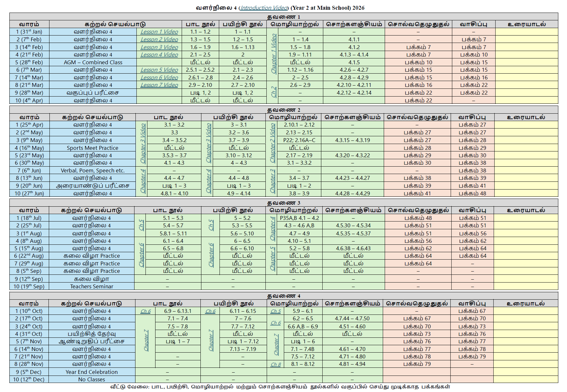Click the Year End Celebration cell
567x392 pixels.
click(92, 372)
